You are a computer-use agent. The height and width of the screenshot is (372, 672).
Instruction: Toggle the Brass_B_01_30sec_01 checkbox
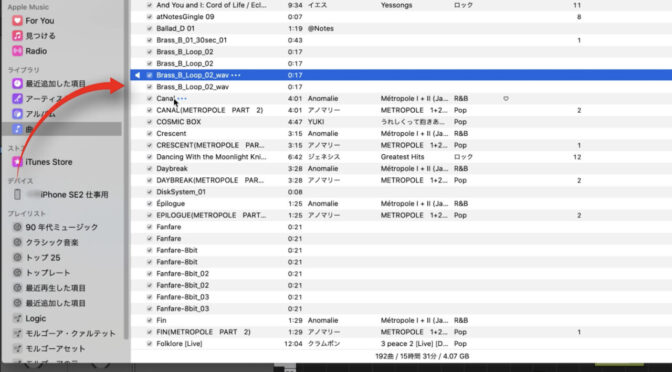pyautogui.click(x=149, y=40)
